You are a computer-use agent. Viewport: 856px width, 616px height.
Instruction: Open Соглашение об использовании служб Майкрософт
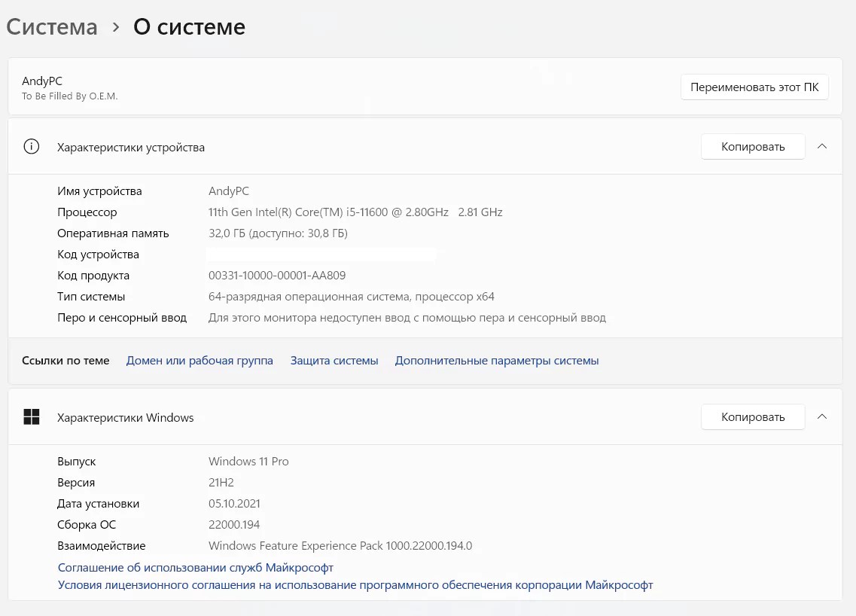[x=196, y=567]
